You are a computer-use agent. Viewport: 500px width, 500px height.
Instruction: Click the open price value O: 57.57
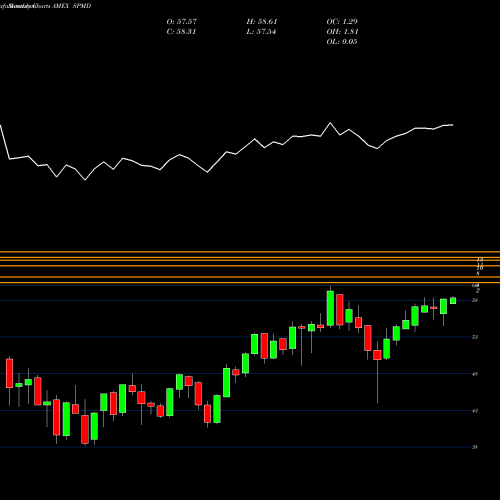182,22
